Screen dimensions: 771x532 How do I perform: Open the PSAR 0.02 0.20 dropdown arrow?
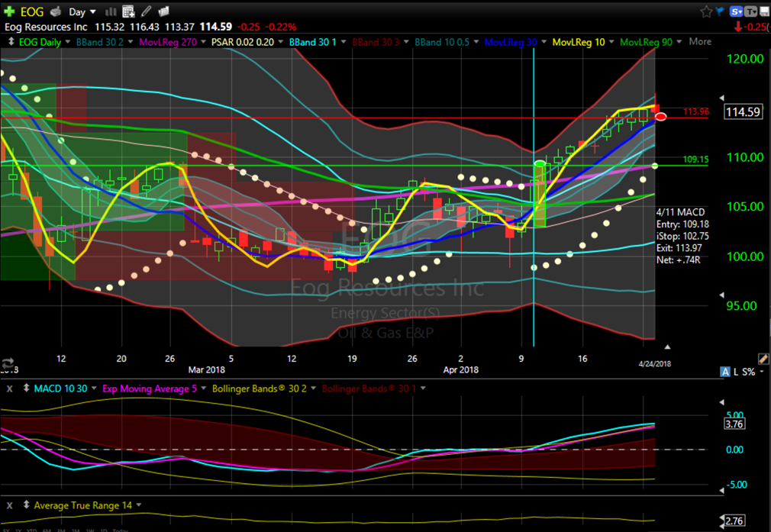(x=280, y=42)
